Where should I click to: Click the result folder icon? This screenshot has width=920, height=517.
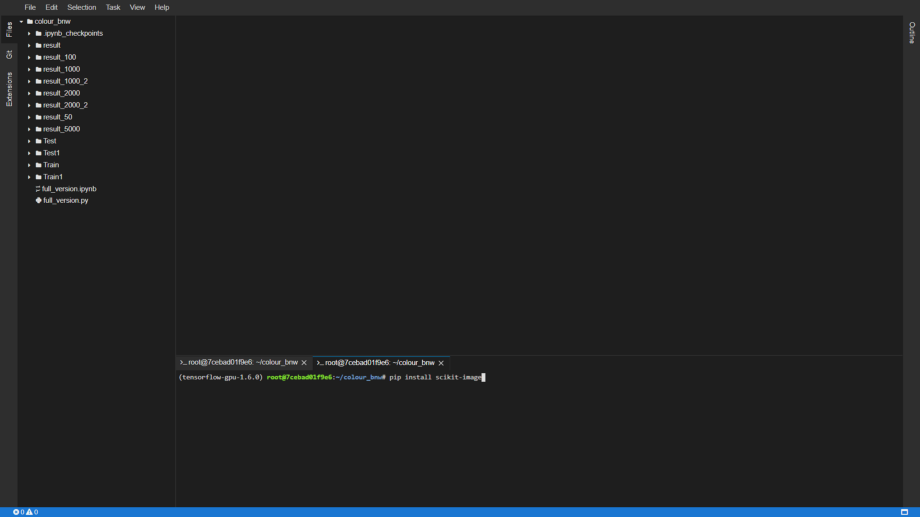coord(39,45)
